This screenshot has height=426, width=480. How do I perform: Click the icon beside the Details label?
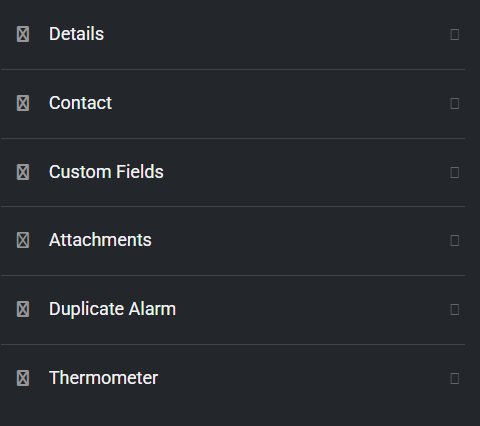coord(23,34)
